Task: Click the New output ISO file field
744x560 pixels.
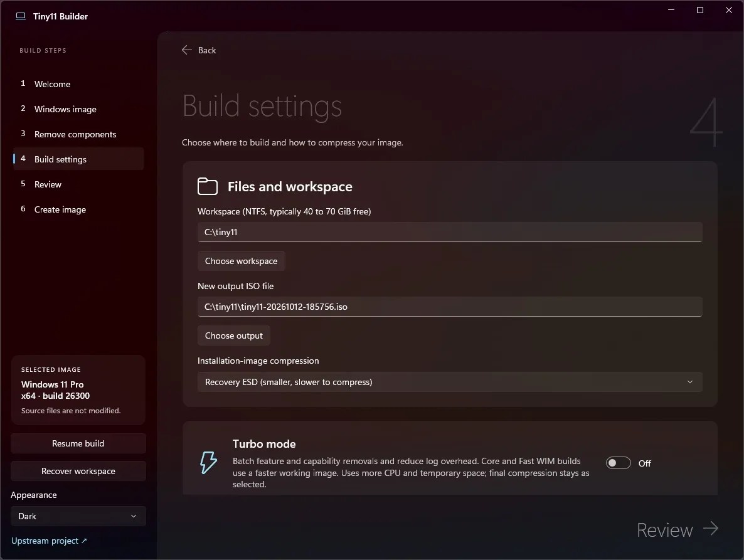Action: point(449,307)
